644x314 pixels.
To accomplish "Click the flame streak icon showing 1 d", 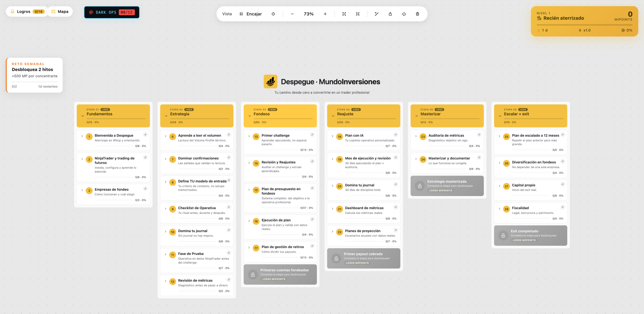I will [539, 30].
